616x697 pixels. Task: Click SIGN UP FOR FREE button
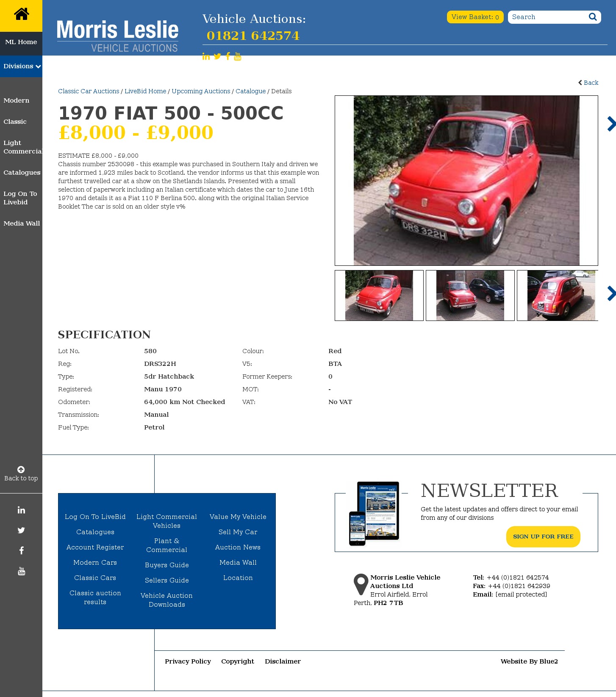tap(543, 537)
